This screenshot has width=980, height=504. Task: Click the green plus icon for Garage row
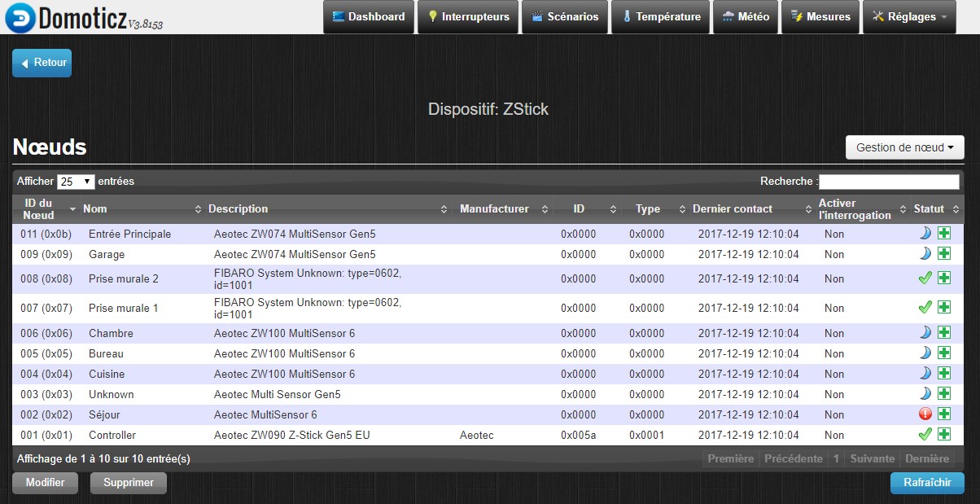[x=944, y=254]
